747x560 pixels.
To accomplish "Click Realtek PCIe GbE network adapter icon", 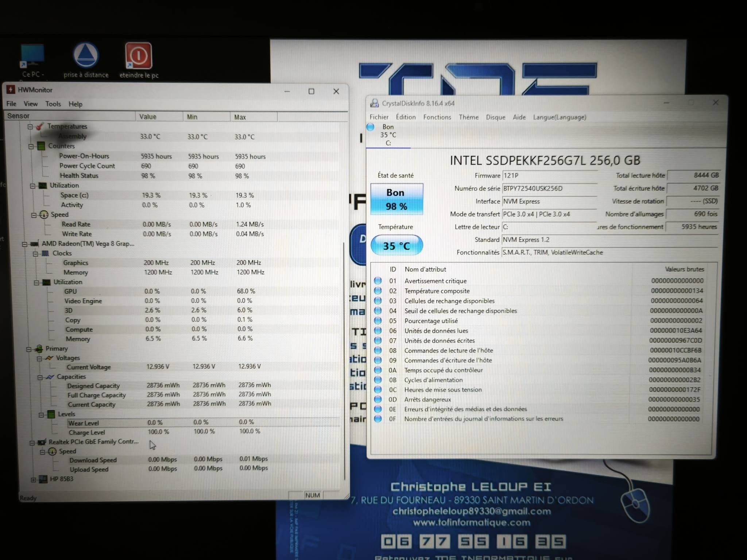I will (x=42, y=442).
